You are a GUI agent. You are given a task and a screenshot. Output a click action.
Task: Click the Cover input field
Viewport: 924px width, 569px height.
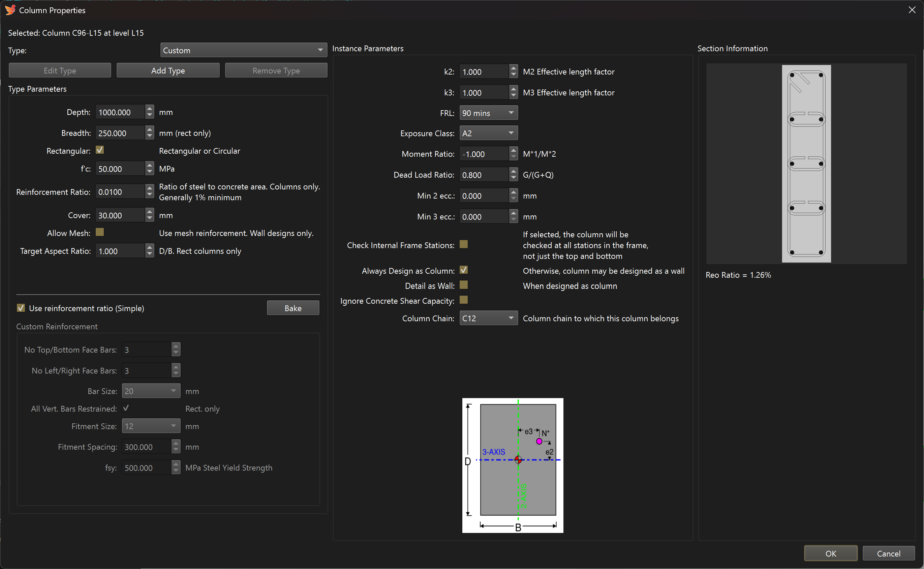(120, 215)
